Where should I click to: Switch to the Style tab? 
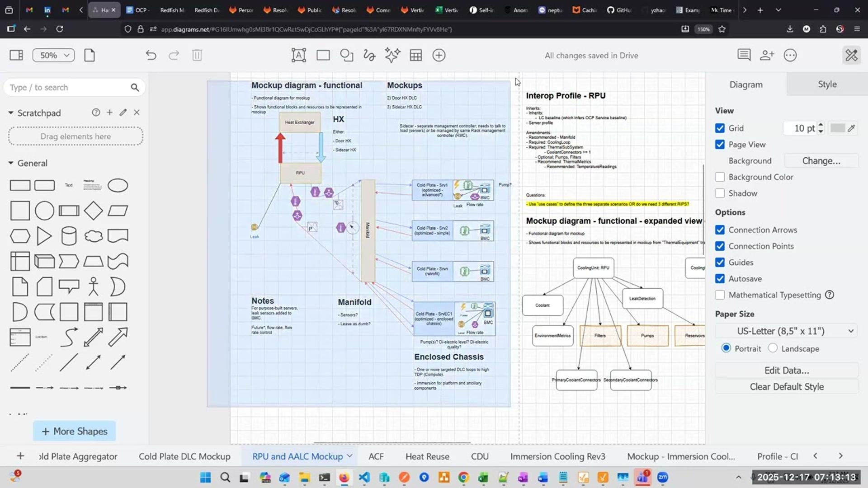pyautogui.click(x=827, y=84)
